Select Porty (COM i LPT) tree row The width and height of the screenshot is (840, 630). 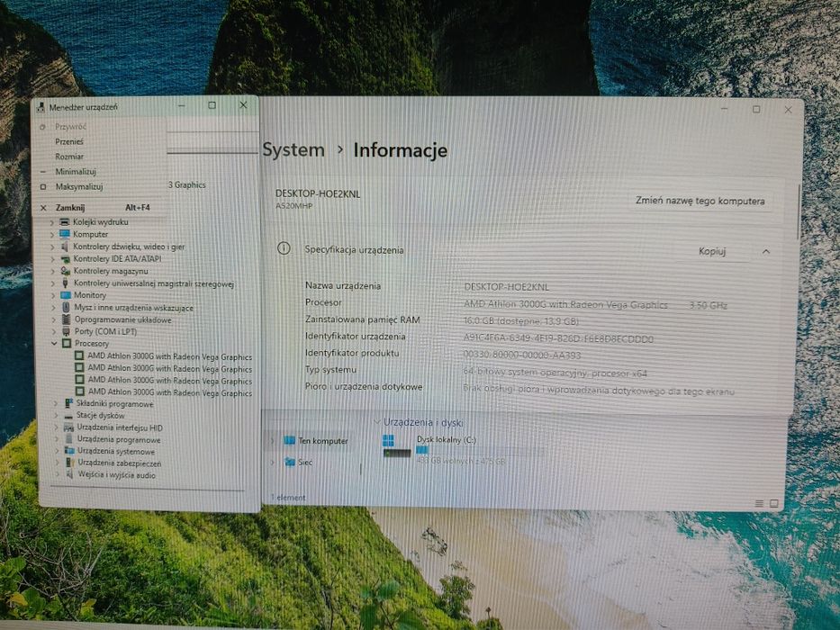point(105,331)
